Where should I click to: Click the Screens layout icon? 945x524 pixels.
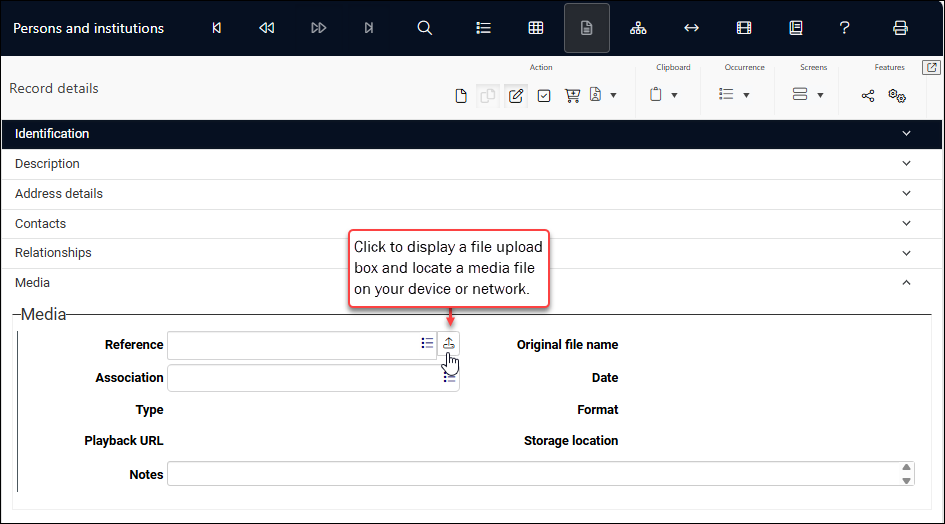(800, 94)
